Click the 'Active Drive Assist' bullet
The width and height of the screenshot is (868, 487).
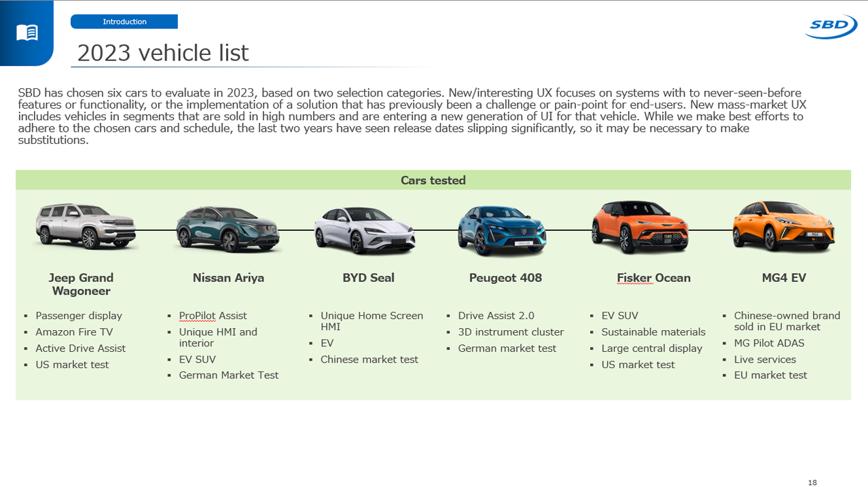[x=81, y=348]
